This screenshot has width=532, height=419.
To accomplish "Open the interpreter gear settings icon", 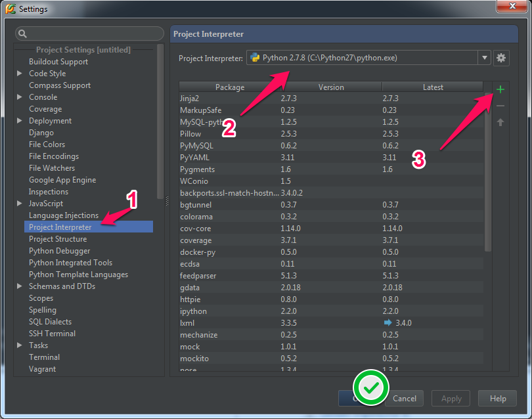I will [500, 58].
